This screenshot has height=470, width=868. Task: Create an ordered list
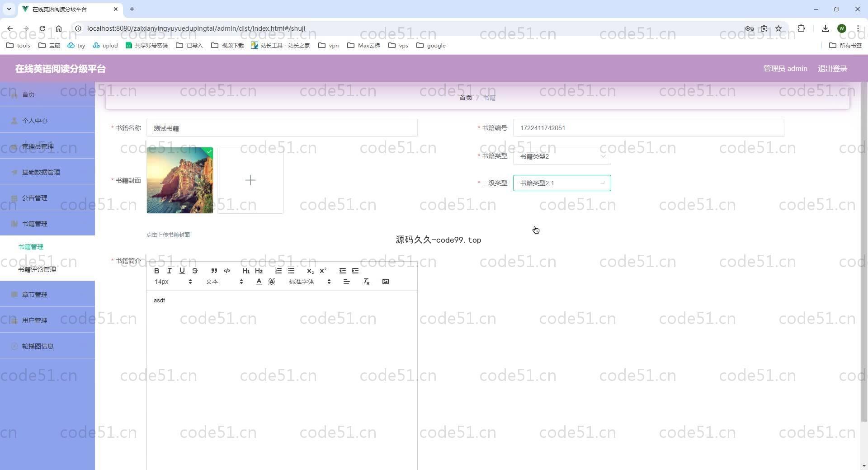(278, 271)
